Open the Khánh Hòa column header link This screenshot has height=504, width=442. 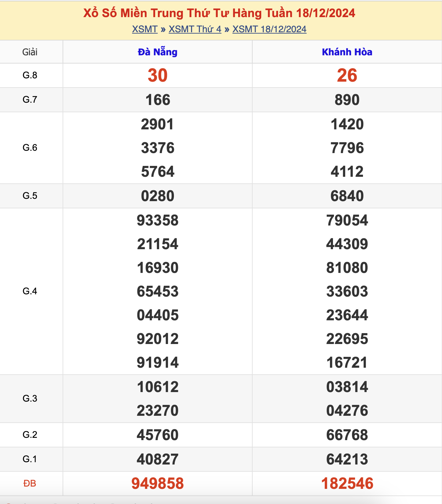pos(347,52)
